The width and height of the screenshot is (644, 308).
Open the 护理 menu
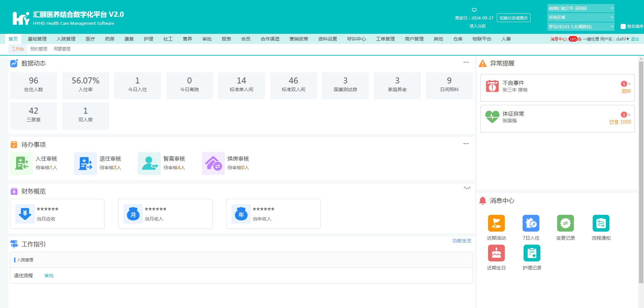148,39
